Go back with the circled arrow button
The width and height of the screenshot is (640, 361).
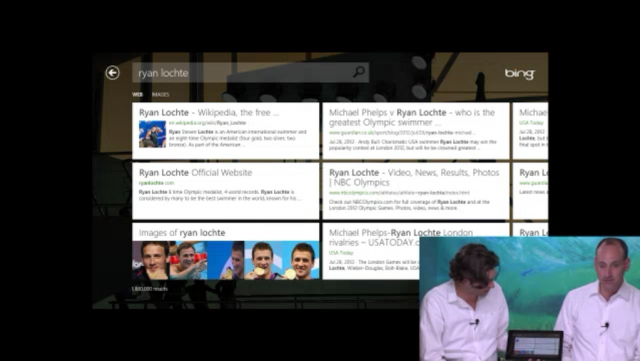tap(112, 73)
